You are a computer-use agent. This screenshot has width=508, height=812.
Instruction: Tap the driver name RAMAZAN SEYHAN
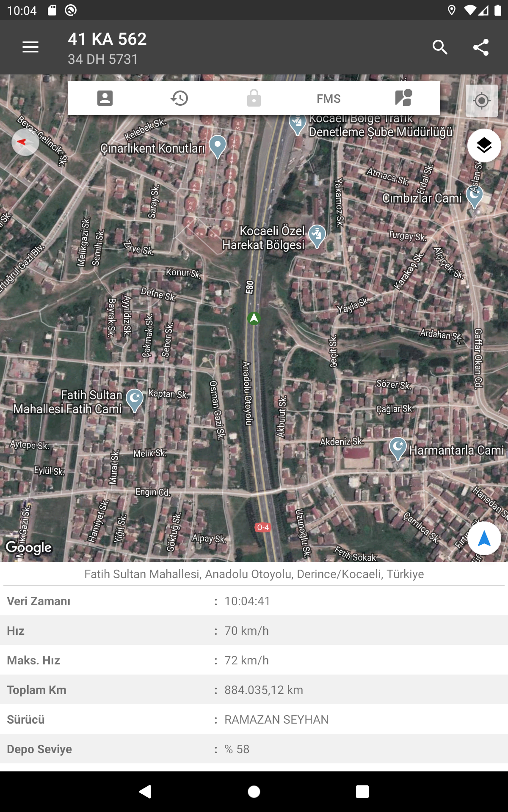[x=276, y=719]
